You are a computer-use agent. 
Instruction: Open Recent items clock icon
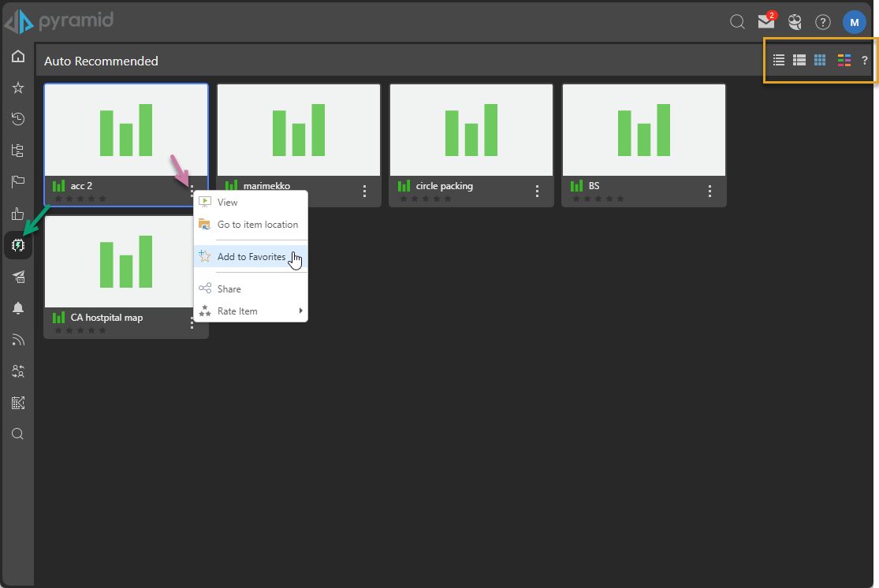pyautogui.click(x=17, y=119)
